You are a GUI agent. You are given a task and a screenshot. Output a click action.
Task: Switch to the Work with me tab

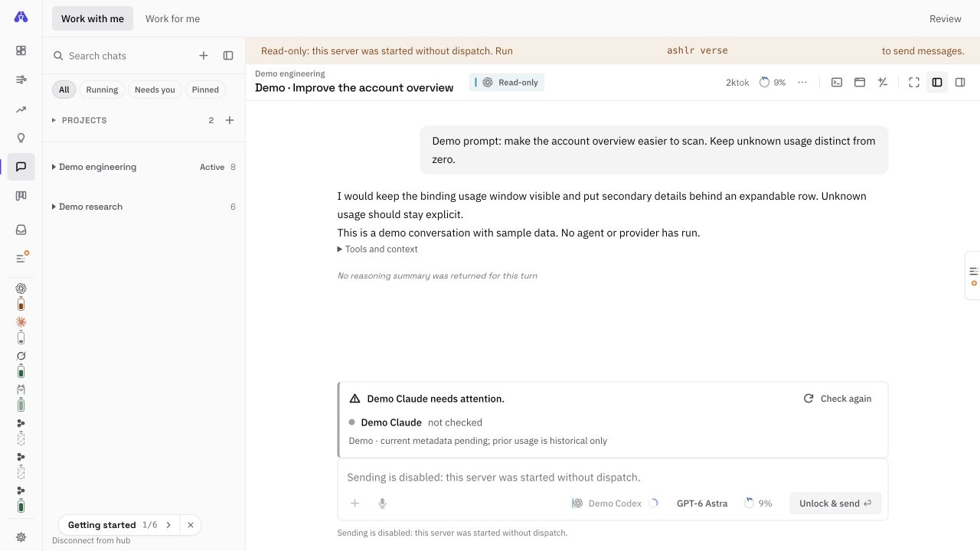(x=93, y=18)
